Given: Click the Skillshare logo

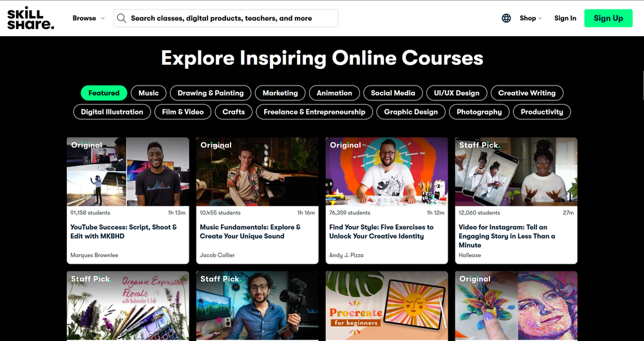Looking at the screenshot, I should (x=30, y=18).
